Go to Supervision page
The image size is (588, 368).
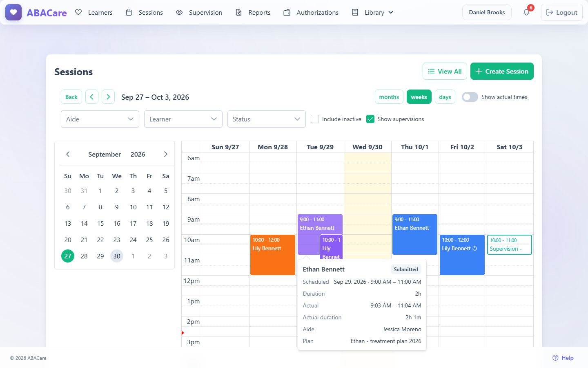[199, 12]
